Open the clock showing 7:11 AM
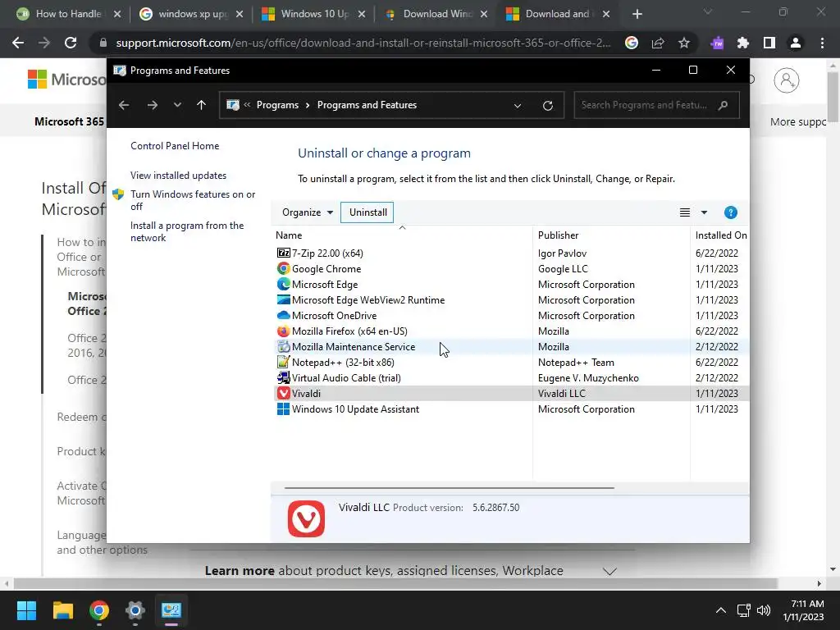840x630 pixels. tap(803, 610)
